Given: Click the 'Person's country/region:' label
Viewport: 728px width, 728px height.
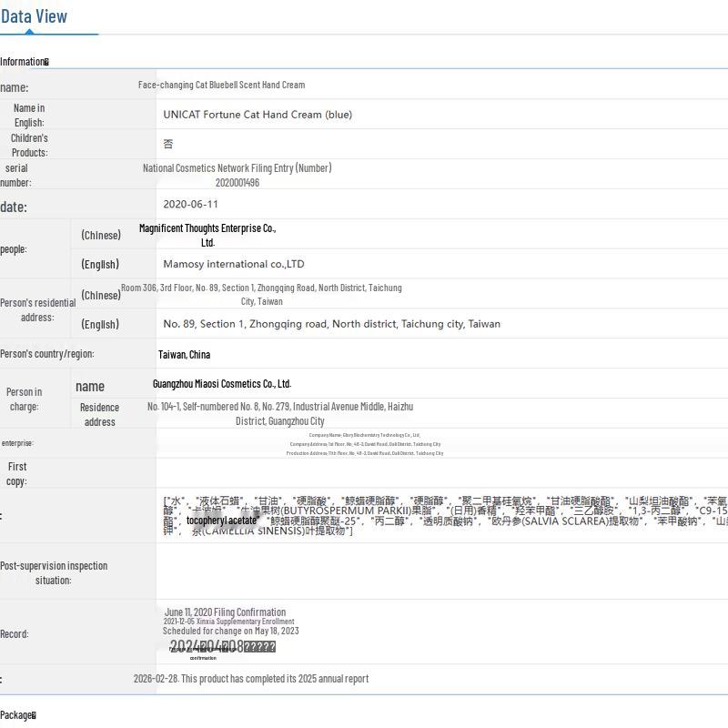Looking at the screenshot, I should point(47,354).
